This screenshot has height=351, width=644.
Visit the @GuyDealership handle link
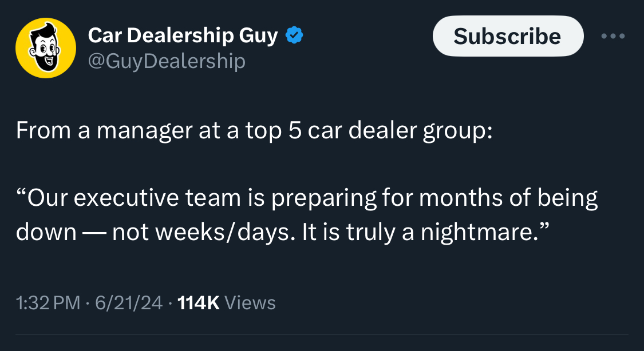point(167,62)
